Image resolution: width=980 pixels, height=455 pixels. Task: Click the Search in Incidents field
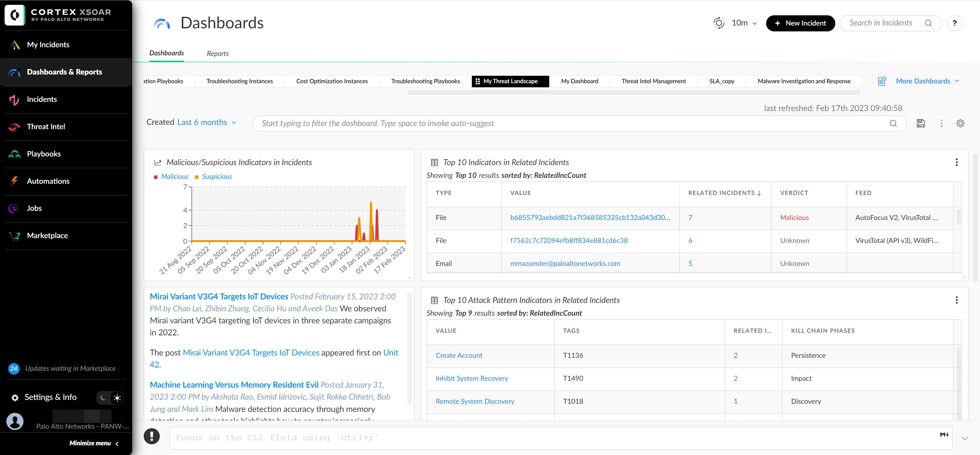[881, 23]
